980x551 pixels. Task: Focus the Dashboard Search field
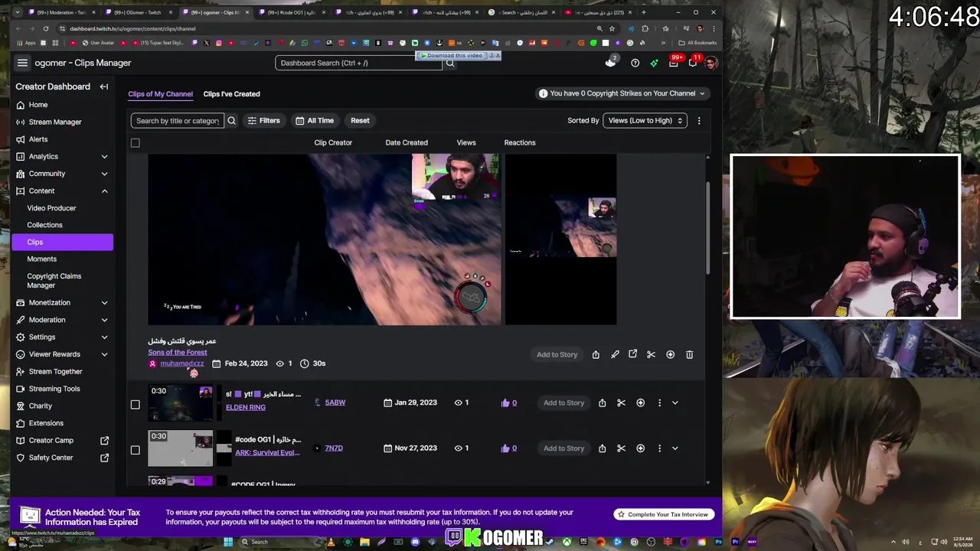[358, 63]
